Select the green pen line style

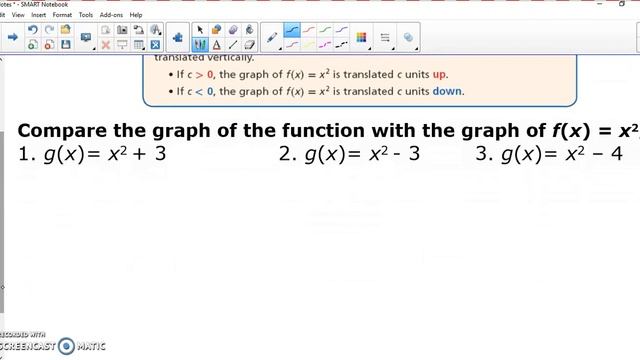pyautogui.click(x=325, y=30)
